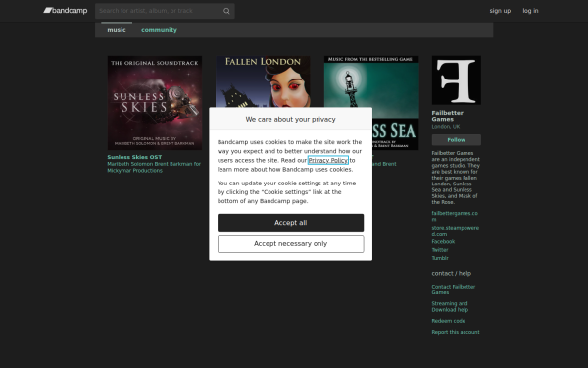Click the 'contact / help' heading
The image size is (588, 368).
451,274
